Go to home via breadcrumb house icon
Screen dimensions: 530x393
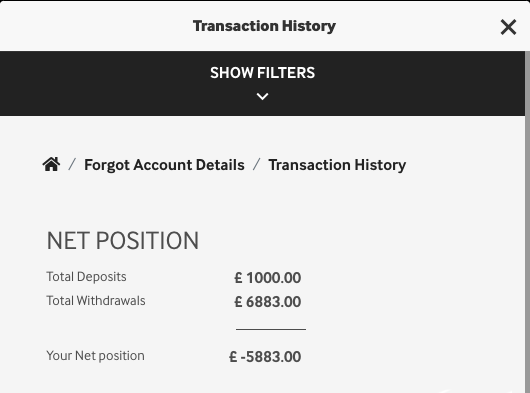pos(51,164)
